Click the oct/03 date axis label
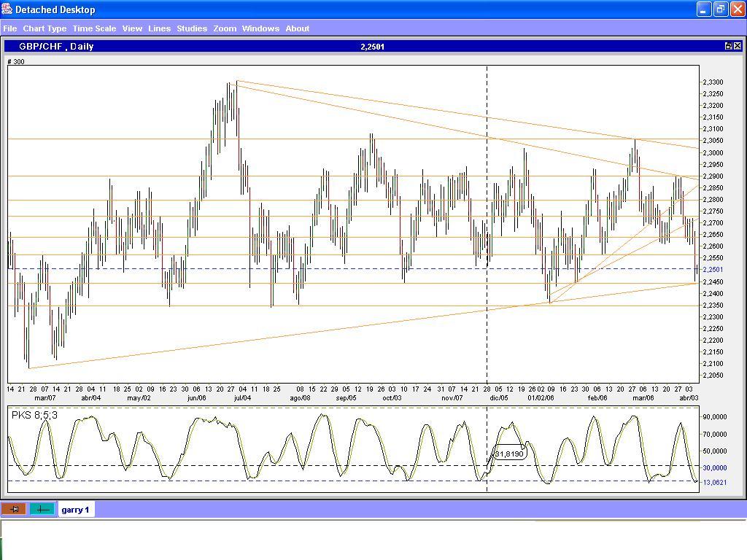This screenshot has width=747, height=560. [392, 397]
